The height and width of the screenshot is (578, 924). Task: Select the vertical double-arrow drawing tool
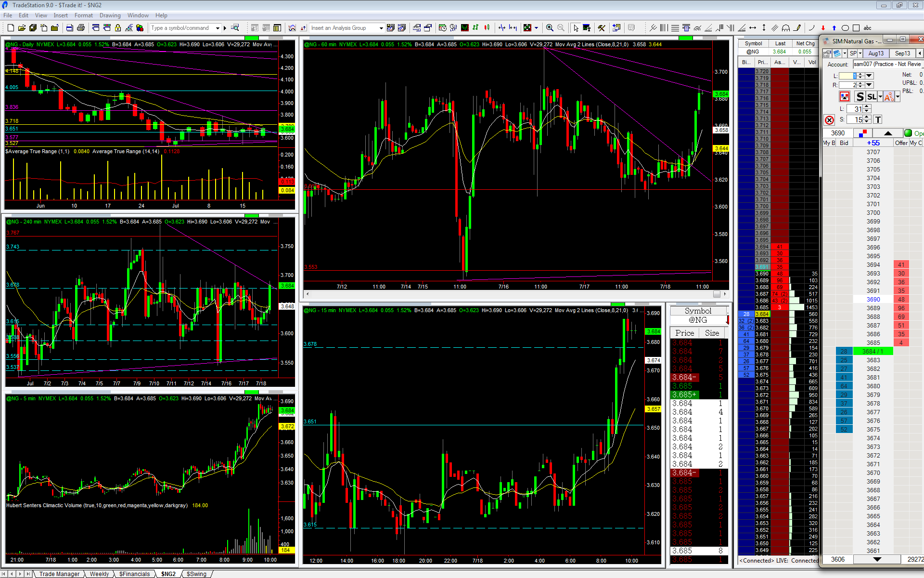click(x=764, y=28)
